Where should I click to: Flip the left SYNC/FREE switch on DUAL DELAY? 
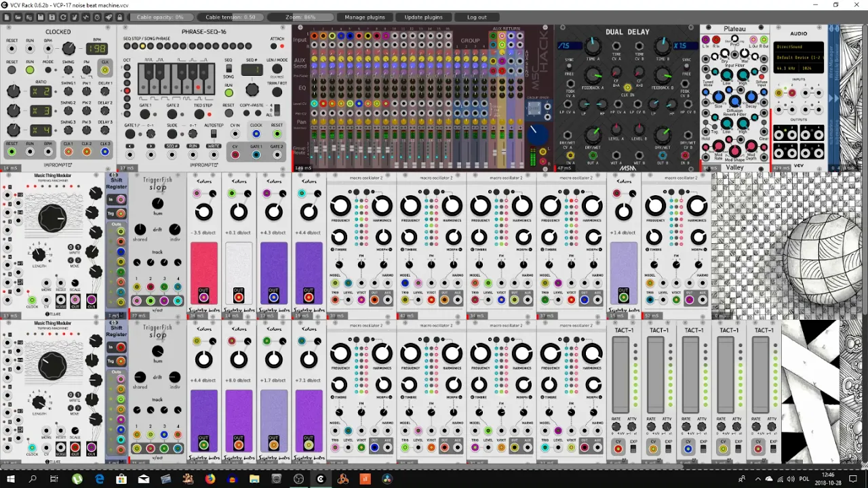pyautogui.click(x=569, y=67)
